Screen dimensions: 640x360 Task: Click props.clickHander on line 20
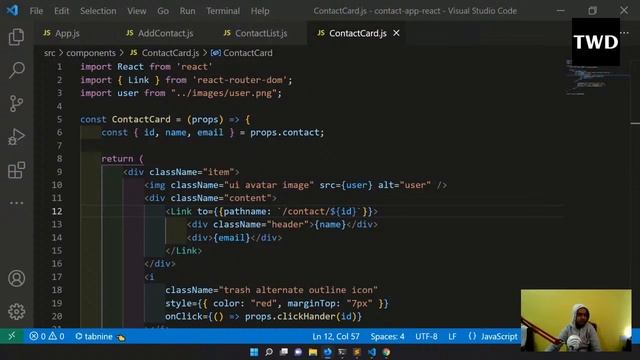(x=290, y=316)
